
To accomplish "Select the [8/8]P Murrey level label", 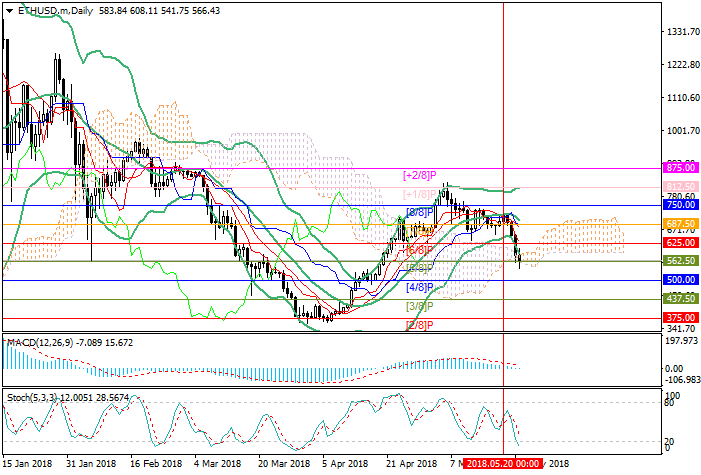I will click(x=419, y=212).
